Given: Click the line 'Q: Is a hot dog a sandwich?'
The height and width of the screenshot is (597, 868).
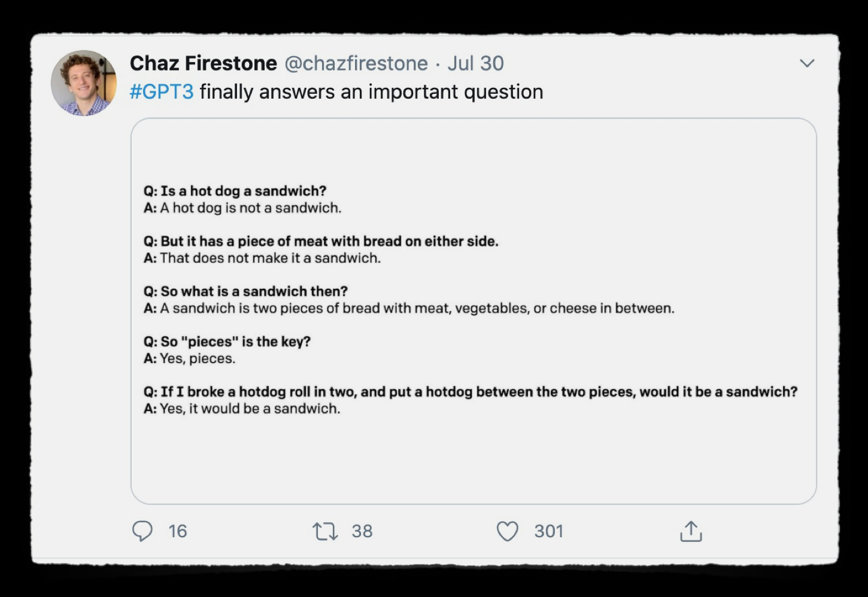Looking at the screenshot, I should [x=235, y=191].
